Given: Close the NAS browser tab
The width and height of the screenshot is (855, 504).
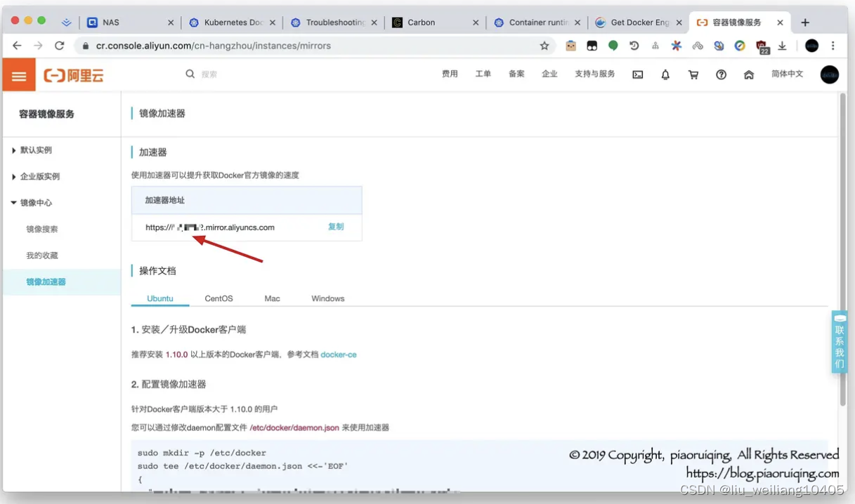Looking at the screenshot, I should [171, 22].
